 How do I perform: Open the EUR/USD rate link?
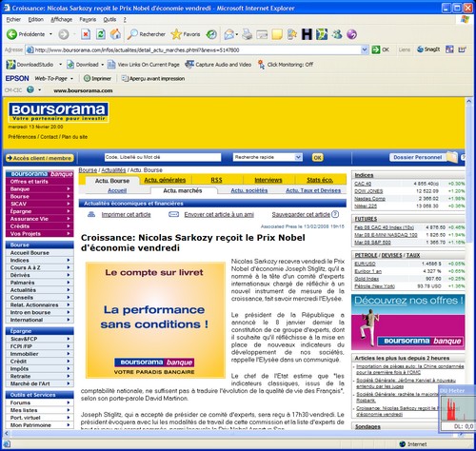[x=365, y=264]
